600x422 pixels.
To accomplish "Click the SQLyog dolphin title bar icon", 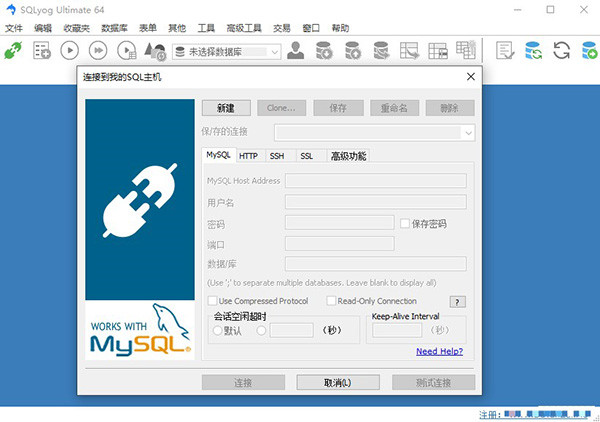I will 11,9.
